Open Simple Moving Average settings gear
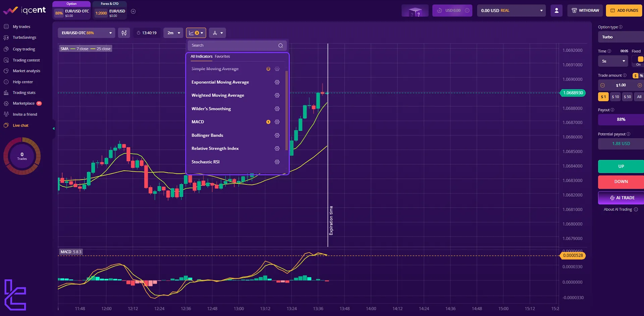Screen dimensions: 644x316 click(277, 69)
